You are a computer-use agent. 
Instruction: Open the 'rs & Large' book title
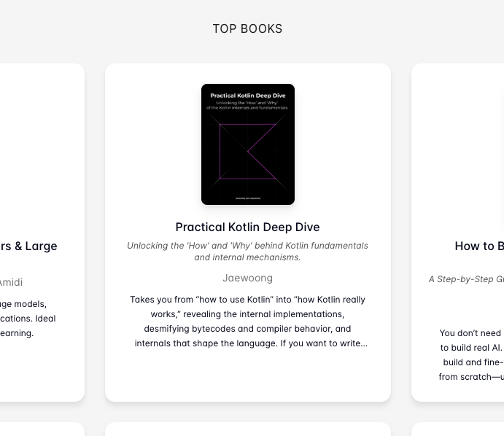[28, 246]
